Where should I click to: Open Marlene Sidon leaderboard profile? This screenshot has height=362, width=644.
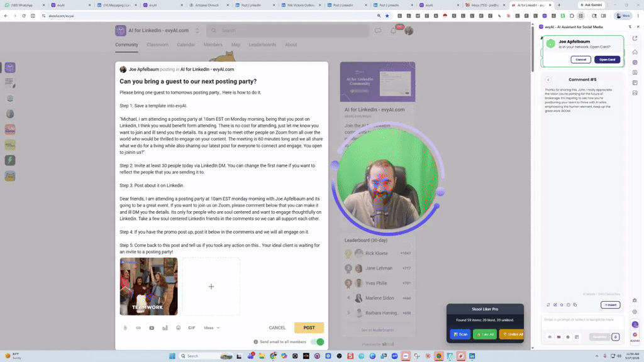(x=379, y=298)
